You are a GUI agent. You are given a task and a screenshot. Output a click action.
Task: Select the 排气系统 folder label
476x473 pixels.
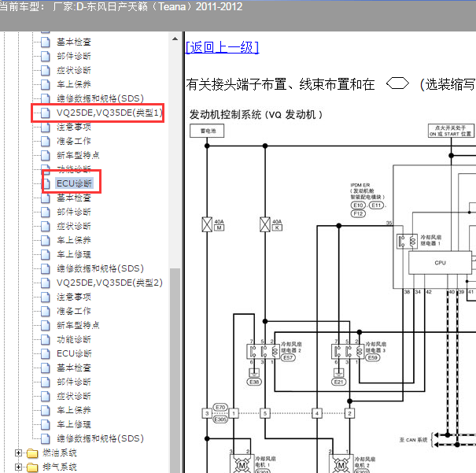(60, 467)
